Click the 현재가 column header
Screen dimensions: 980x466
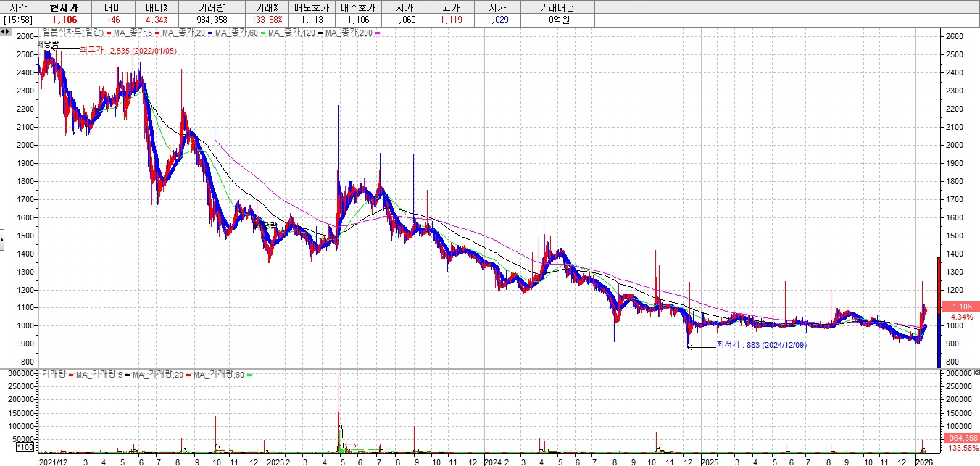click(x=64, y=7)
